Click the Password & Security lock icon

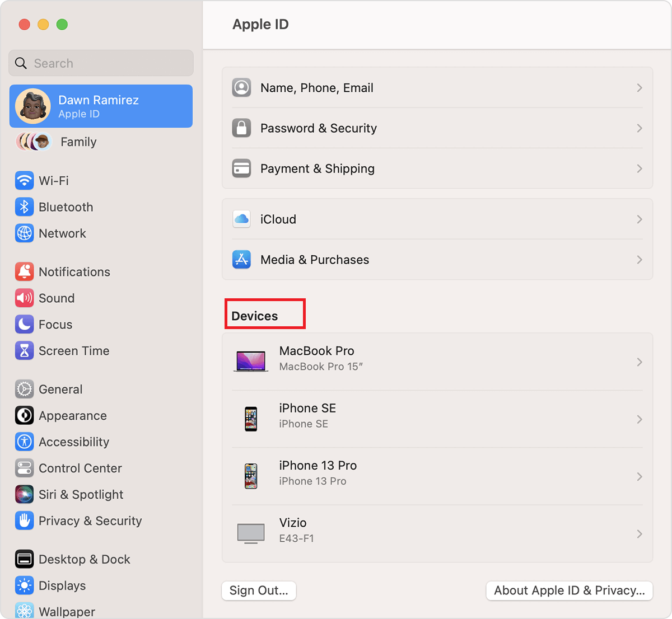pyautogui.click(x=241, y=128)
